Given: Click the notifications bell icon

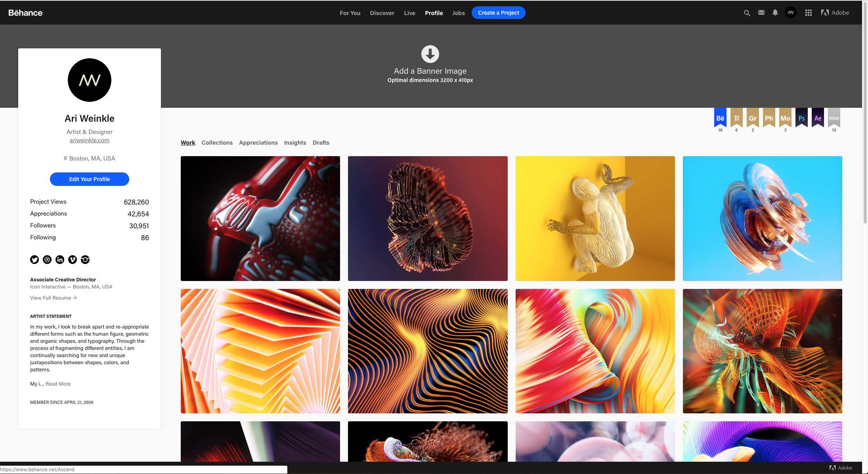Looking at the screenshot, I should pyautogui.click(x=774, y=12).
